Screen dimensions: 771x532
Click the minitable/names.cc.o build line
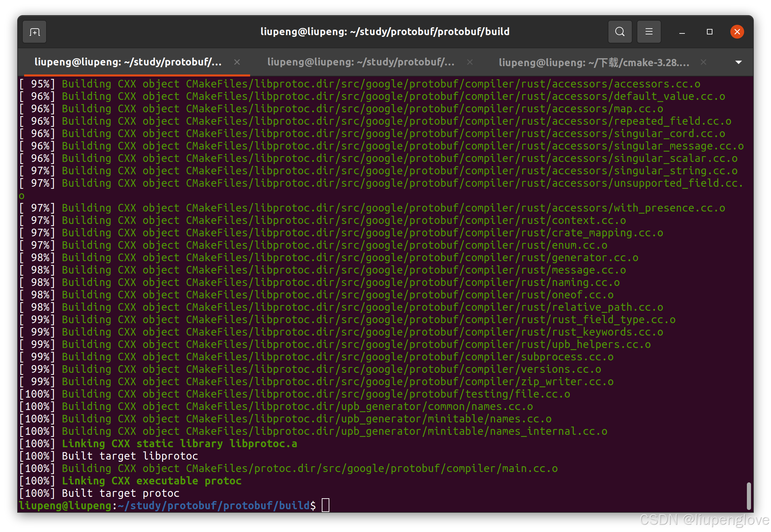coord(285,419)
